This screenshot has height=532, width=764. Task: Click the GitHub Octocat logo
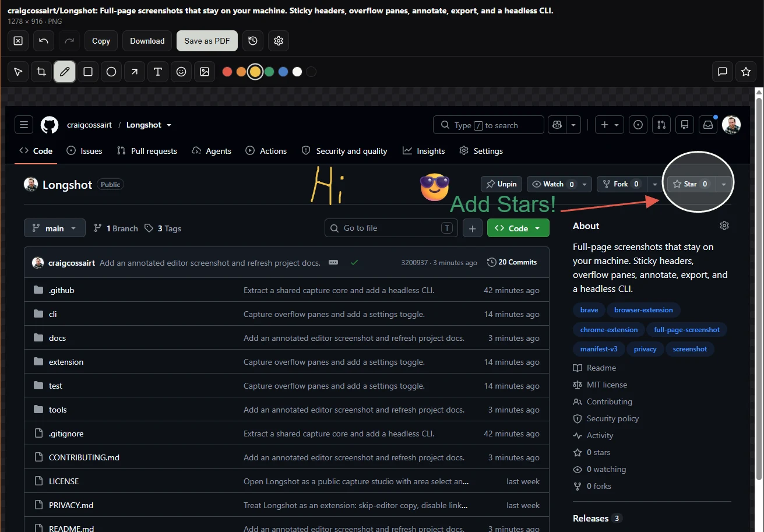50,125
